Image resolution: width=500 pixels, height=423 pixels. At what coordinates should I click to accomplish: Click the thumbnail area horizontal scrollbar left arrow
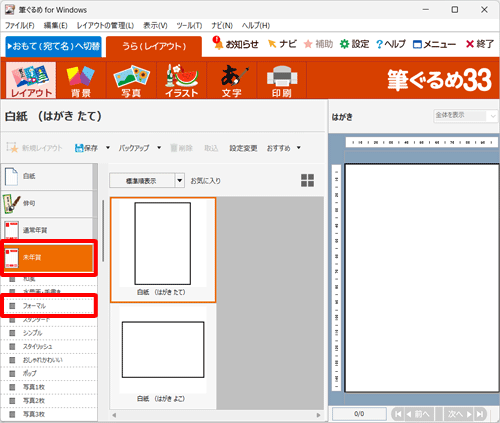[x=114, y=415]
